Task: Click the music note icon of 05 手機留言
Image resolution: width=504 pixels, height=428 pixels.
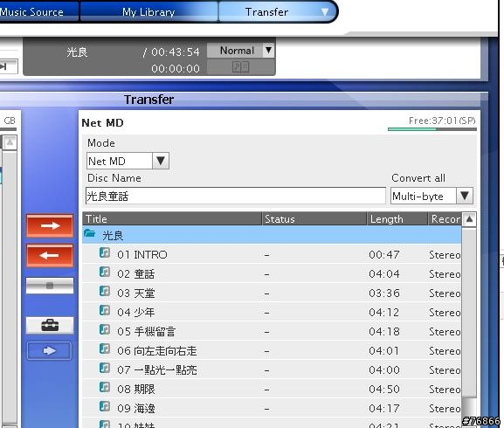Action: (105, 329)
